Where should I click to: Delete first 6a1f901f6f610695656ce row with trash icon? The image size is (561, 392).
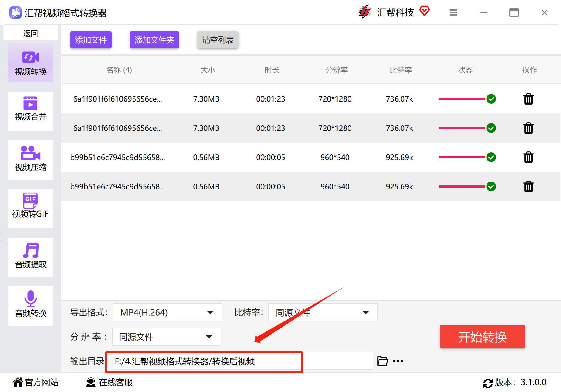(x=528, y=99)
